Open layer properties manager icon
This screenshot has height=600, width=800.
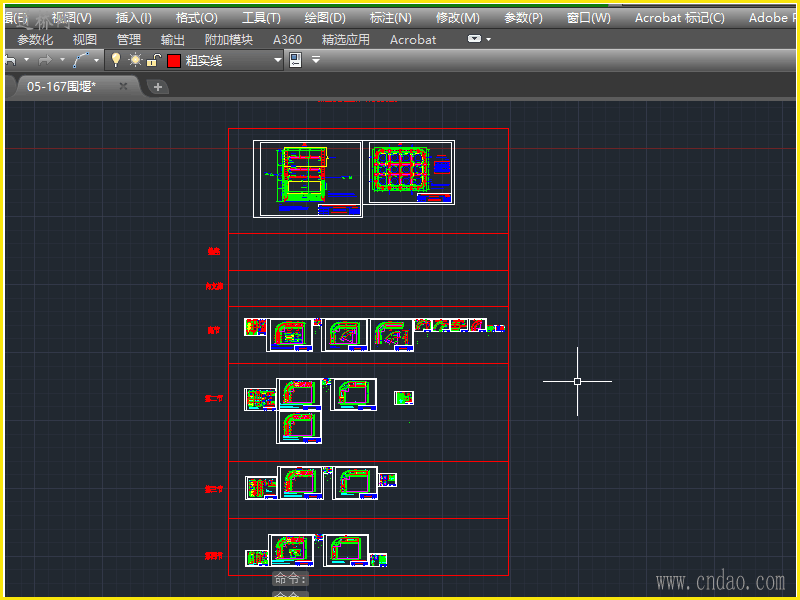pos(295,60)
